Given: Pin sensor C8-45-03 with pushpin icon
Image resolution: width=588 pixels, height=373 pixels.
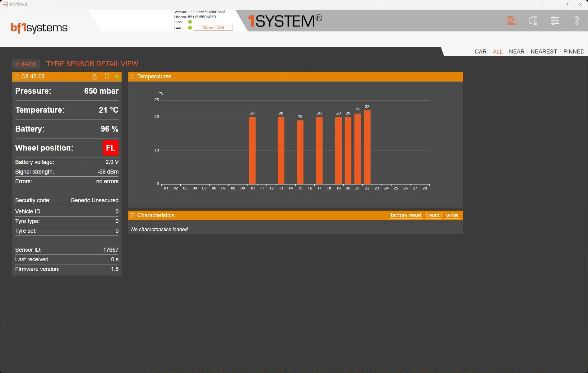Looking at the screenshot, I should point(107,77).
